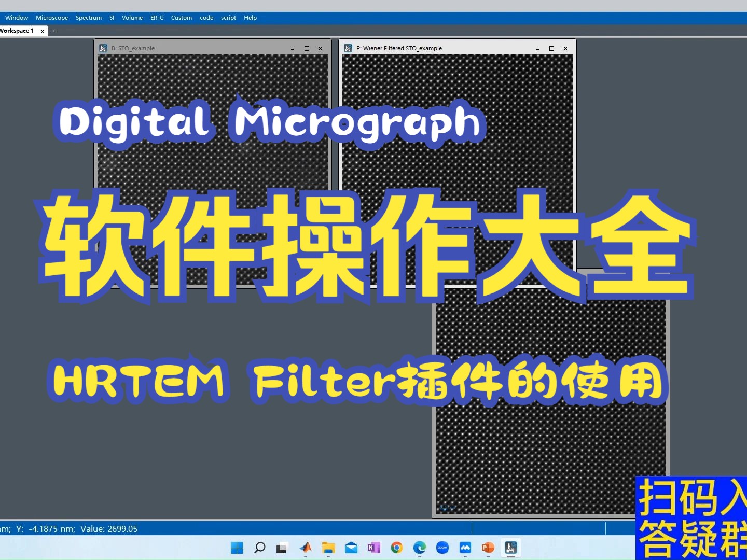Screen dimensions: 747x560
Task: Add a new workspace tab
Action: pyautogui.click(x=54, y=31)
